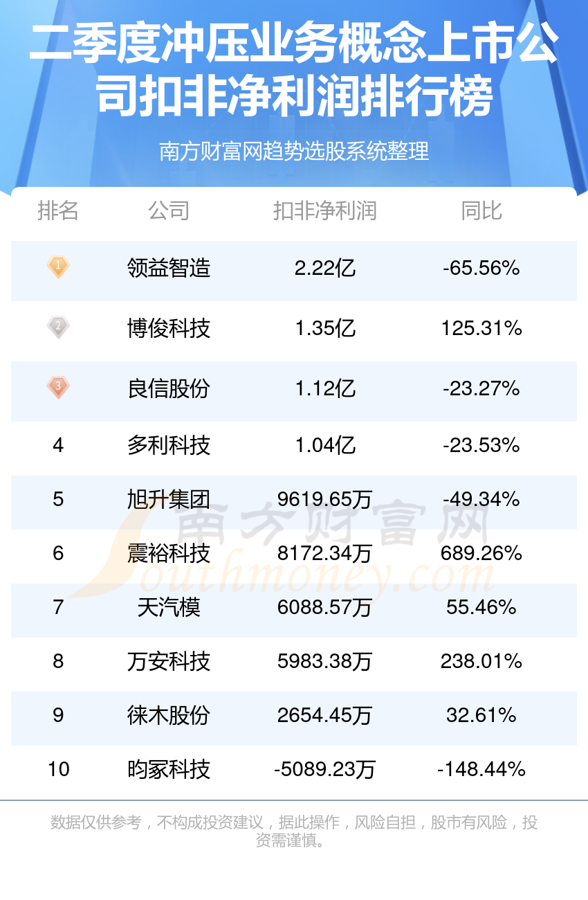588x900 pixels.
Task: Select the 公司 column header
Action: (169, 210)
